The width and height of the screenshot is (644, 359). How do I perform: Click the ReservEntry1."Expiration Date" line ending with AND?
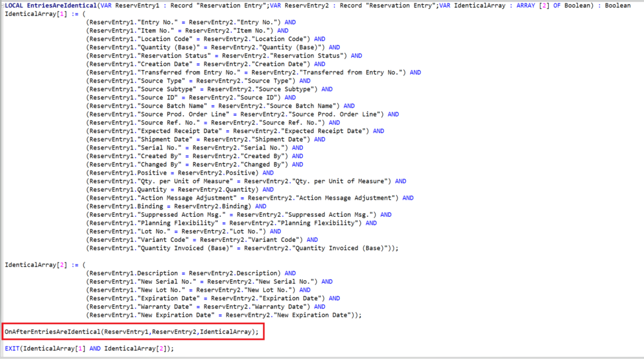click(x=212, y=298)
